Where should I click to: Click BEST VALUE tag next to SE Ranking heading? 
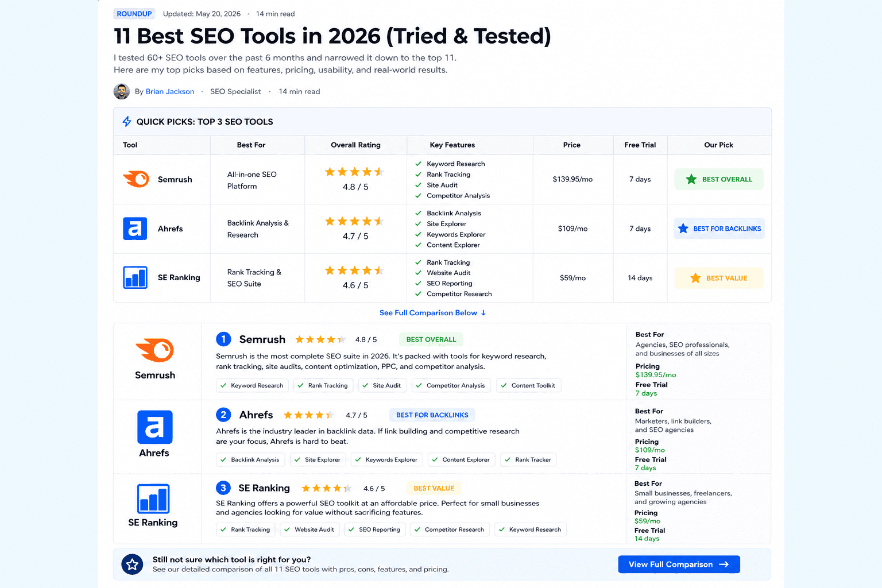(x=434, y=488)
